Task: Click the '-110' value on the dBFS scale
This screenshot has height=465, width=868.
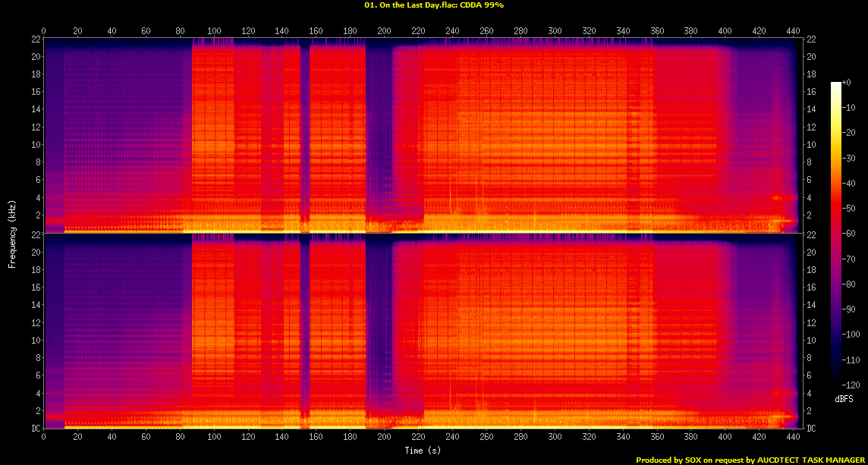Action: 851,360
